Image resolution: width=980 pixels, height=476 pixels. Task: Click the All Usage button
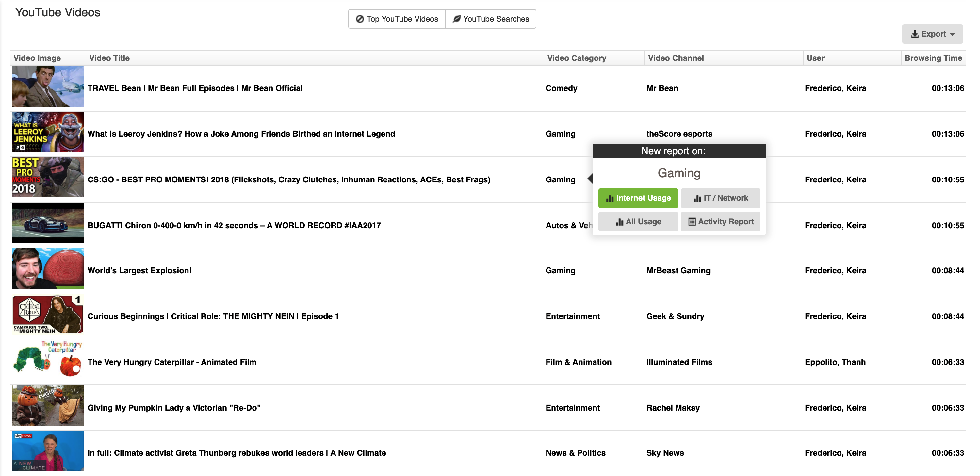[x=638, y=221]
